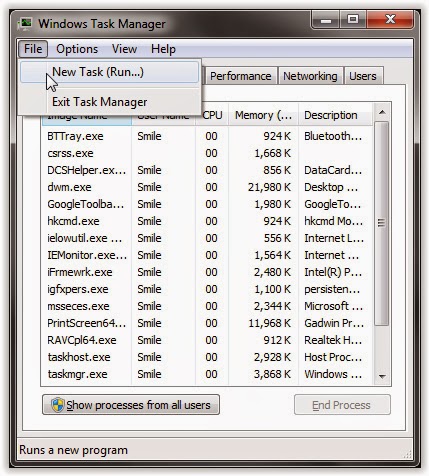Click the 2,480 K memory value
Image resolution: width=429 pixels, height=476 pixels.
coord(272,272)
